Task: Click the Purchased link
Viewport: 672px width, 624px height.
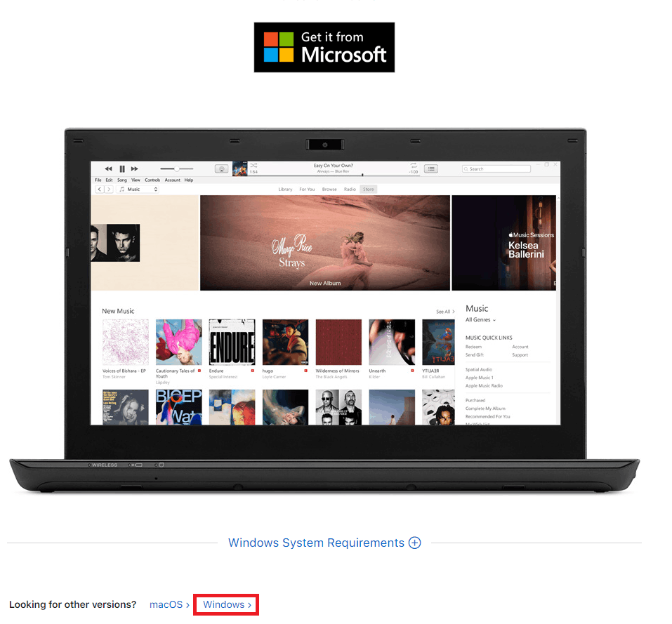Action: click(x=475, y=400)
